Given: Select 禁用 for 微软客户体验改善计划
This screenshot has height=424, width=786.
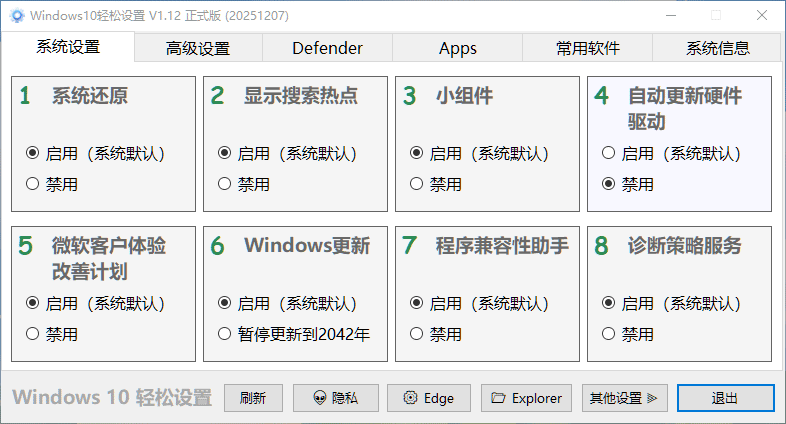Looking at the screenshot, I should [33, 333].
